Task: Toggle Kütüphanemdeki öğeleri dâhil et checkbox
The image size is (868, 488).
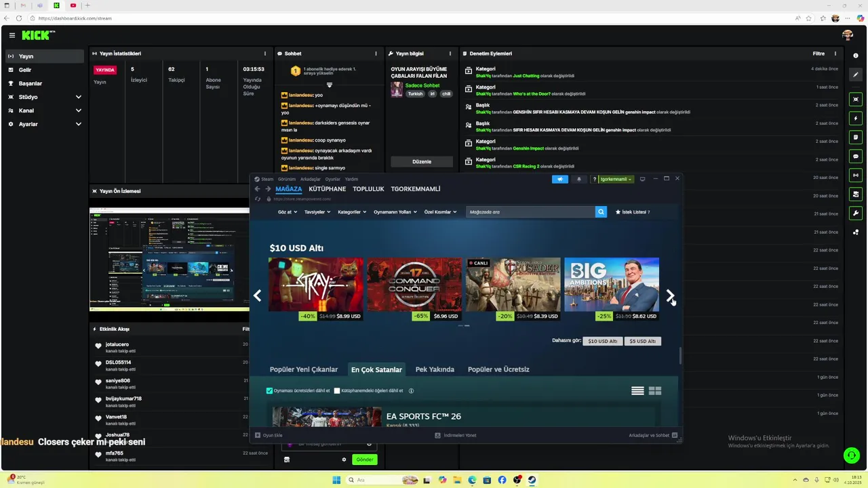Action: tap(337, 391)
